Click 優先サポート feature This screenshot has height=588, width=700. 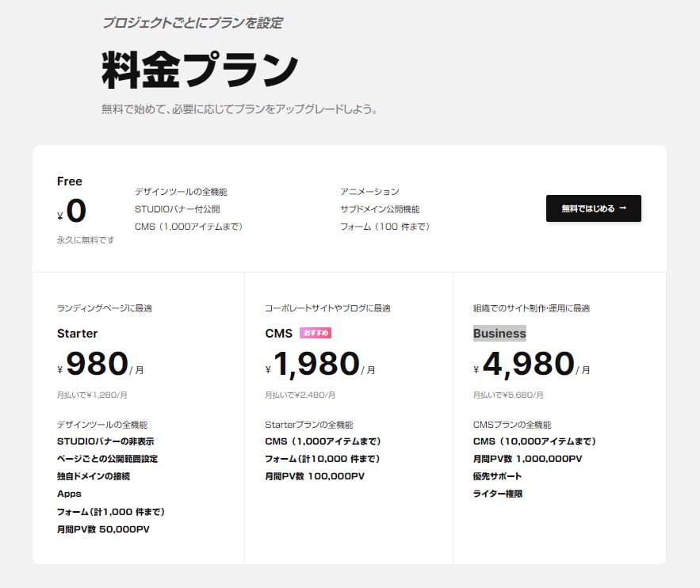(x=497, y=476)
